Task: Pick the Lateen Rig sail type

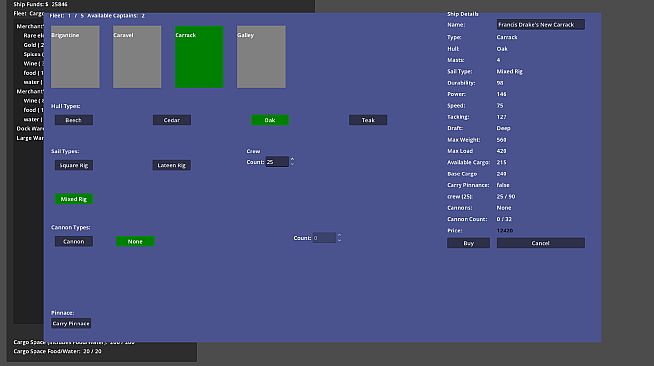Action: (171, 165)
